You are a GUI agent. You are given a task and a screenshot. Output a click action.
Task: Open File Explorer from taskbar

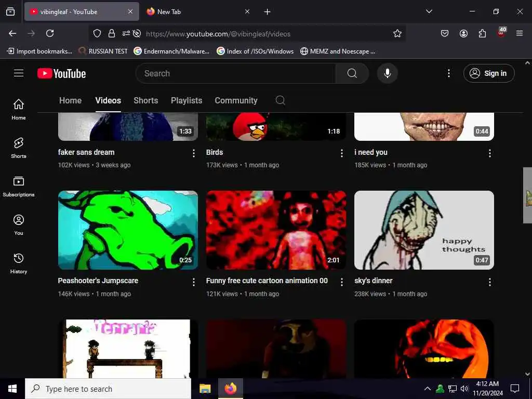pyautogui.click(x=205, y=389)
